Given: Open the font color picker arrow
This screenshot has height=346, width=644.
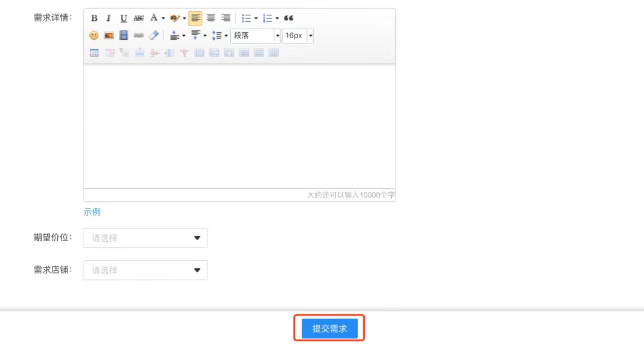Looking at the screenshot, I should (163, 18).
